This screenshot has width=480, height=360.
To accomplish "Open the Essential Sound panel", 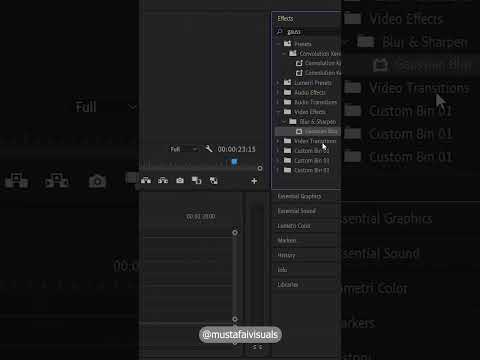I will click(x=297, y=211).
